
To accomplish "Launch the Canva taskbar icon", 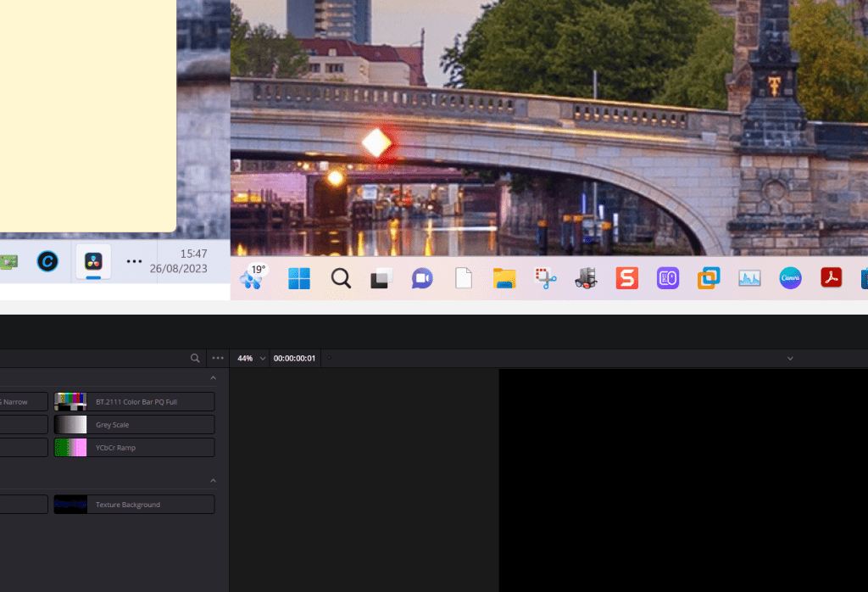I will click(x=791, y=278).
